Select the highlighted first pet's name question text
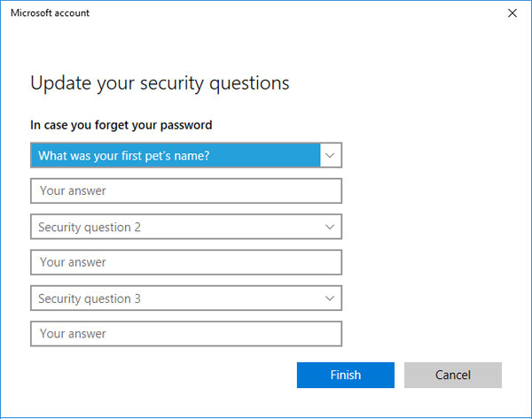The image size is (532, 419). click(x=124, y=156)
